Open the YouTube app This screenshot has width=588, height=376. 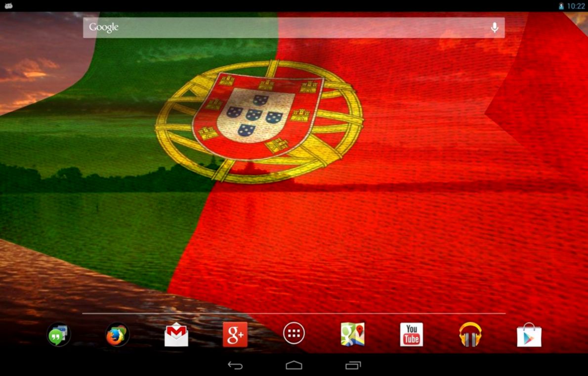coord(411,334)
